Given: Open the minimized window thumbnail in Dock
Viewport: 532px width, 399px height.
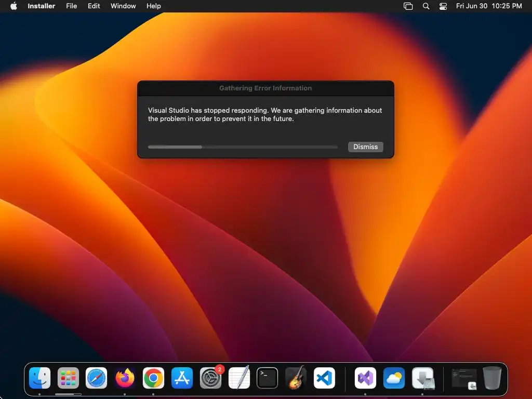Looking at the screenshot, I should point(464,379).
